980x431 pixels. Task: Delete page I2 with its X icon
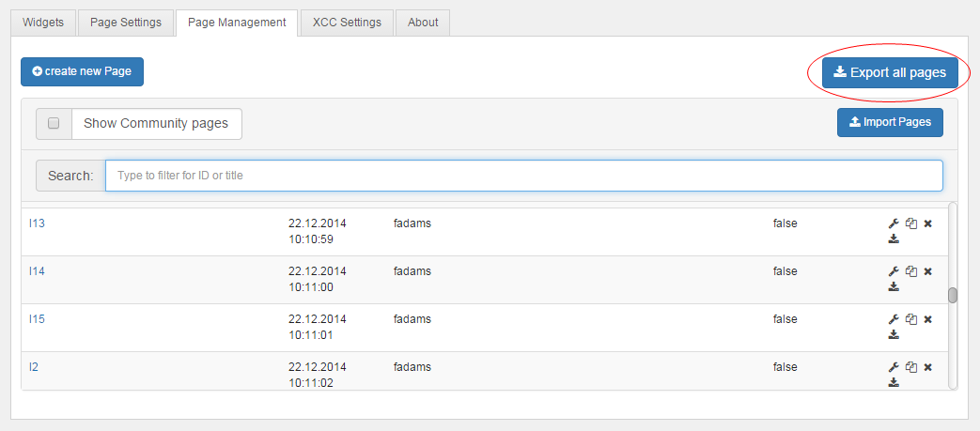[927, 367]
